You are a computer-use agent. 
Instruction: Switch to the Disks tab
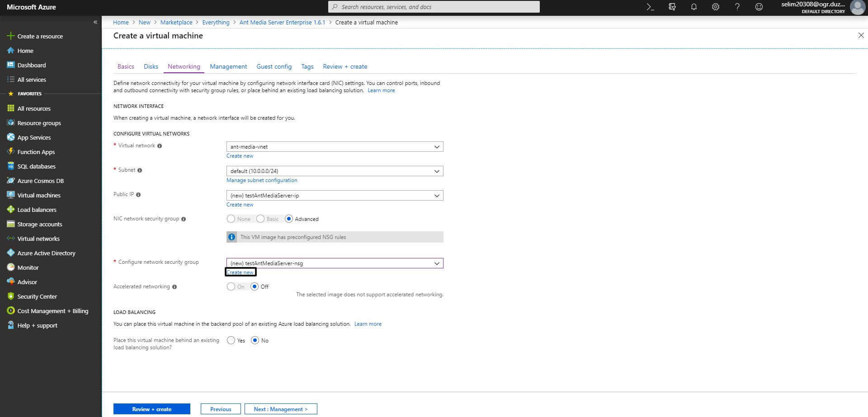click(x=151, y=66)
